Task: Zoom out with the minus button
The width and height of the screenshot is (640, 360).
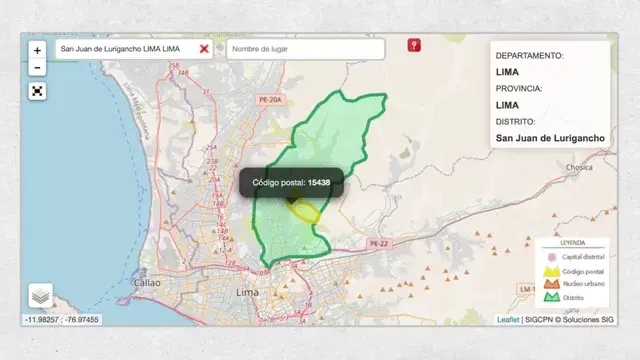Action: pos(37,67)
